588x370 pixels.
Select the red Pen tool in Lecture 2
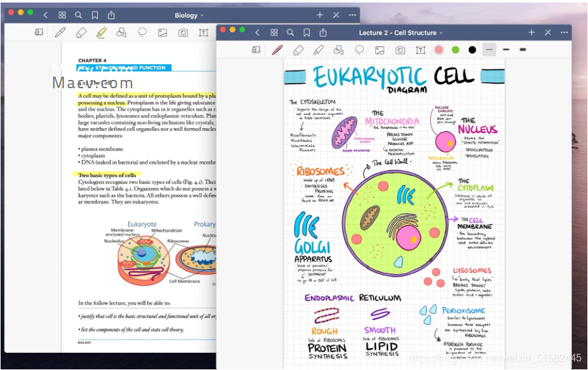point(277,50)
